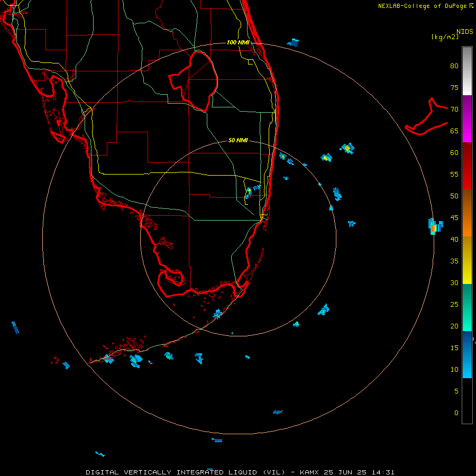The width and height of the screenshot is (476, 476).
Task: Click the 40 value on the color scale
Action: [454, 239]
